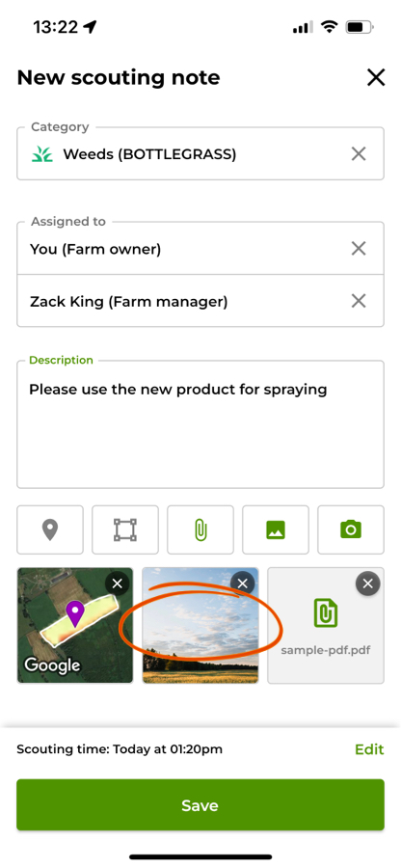Attach a file with the paperclip icon
Image resolution: width=401 pixels, height=868 pixels.
point(200,529)
